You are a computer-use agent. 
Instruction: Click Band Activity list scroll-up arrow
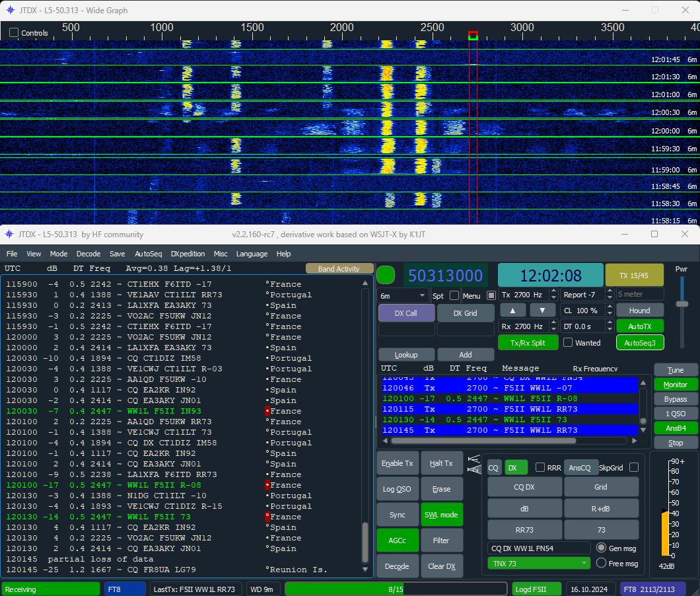(x=365, y=283)
